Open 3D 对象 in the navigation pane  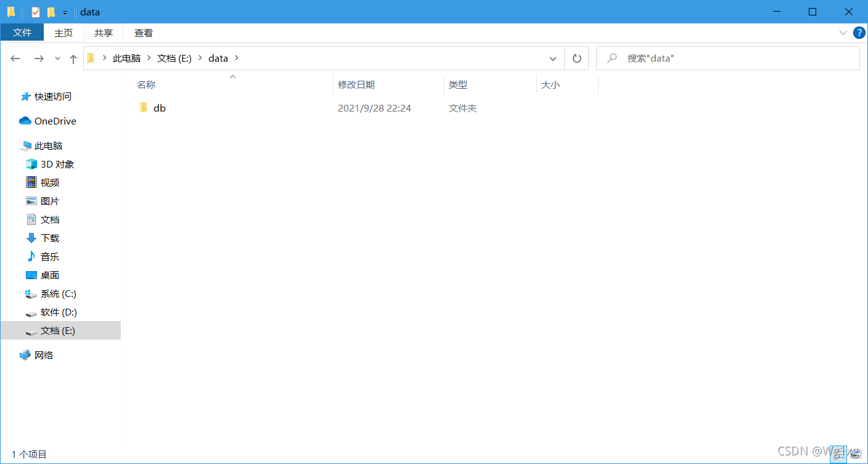click(57, 164)
